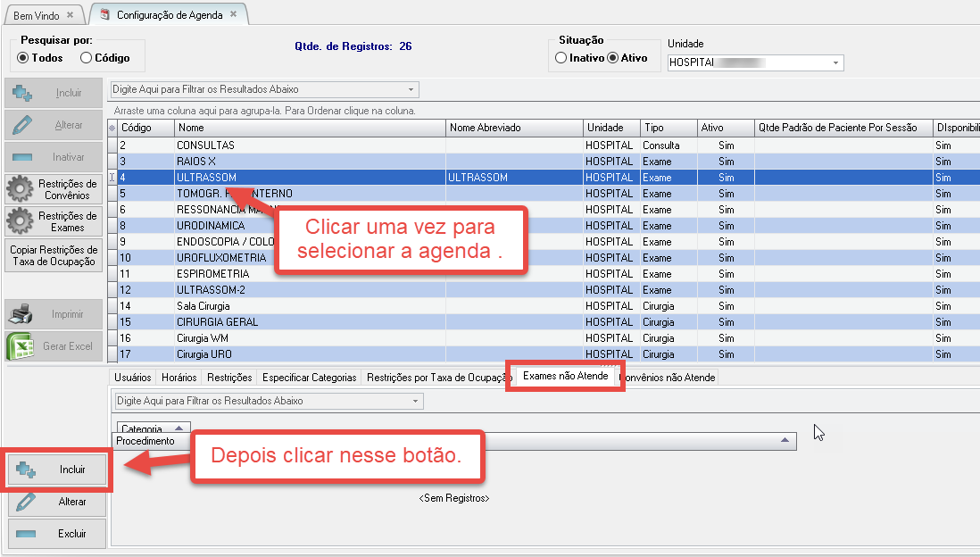This screenshot has width=980, height=557.
Task: Open Restrições de Convênios gear icon
Action: pyautogui.click(x=21, y=189)
